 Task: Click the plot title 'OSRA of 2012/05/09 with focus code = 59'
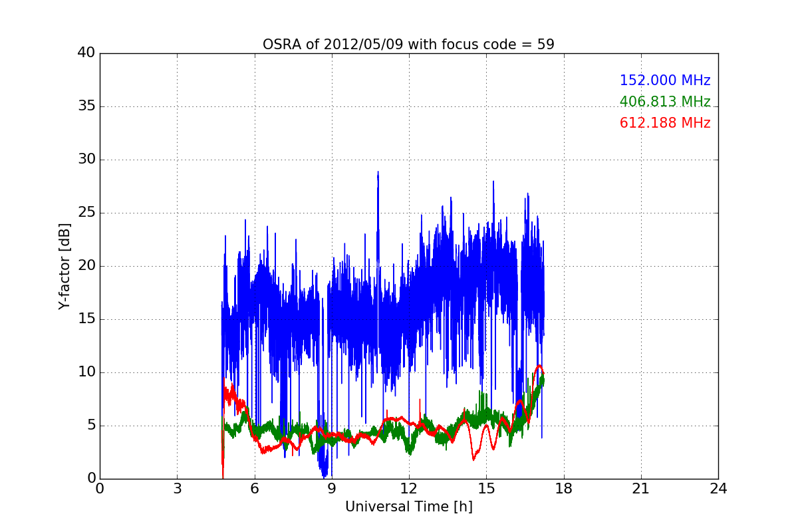(x=408, y=45)
